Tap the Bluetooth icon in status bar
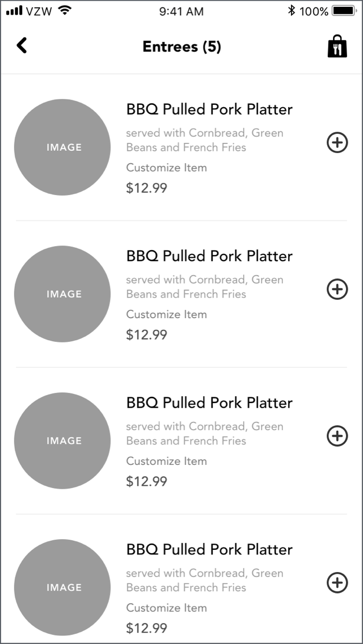This screenshot has height=644, width=363. 292,11
